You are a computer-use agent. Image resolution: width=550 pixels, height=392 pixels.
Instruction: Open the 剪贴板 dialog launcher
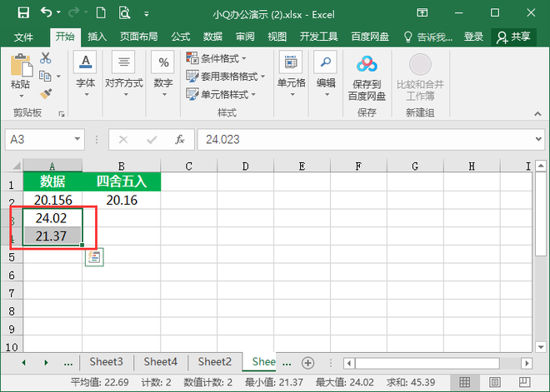[x=62, y=114]
